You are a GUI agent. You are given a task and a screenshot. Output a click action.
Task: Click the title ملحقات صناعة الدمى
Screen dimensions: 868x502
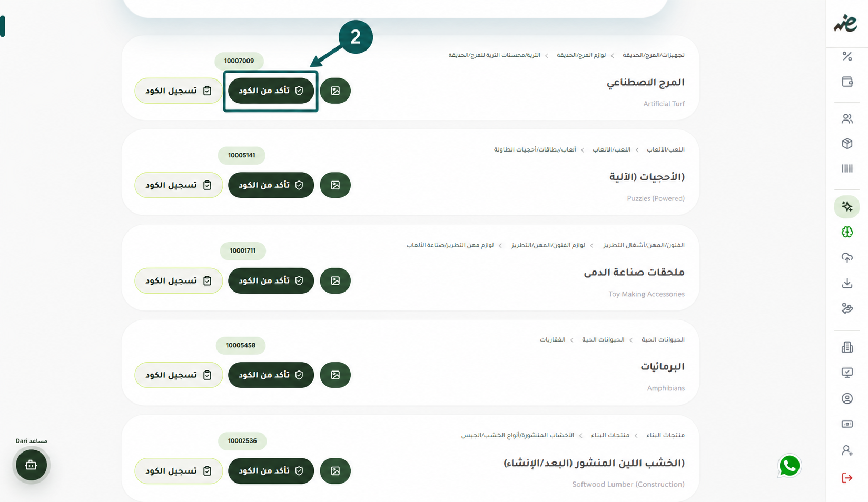634,272
